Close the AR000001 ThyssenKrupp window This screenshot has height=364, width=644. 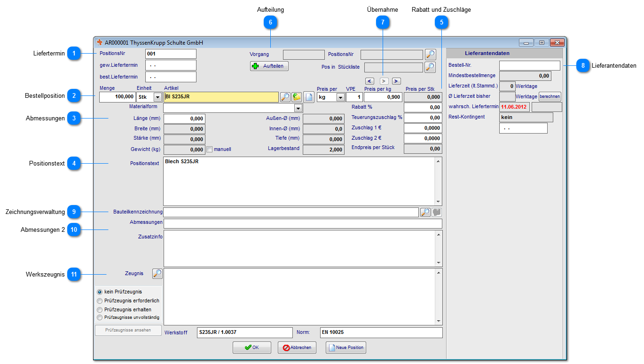(x=557, y=42)
